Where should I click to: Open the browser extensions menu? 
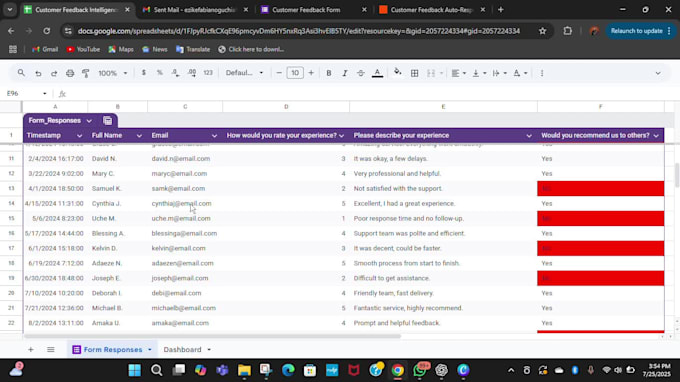click(567, 31)
